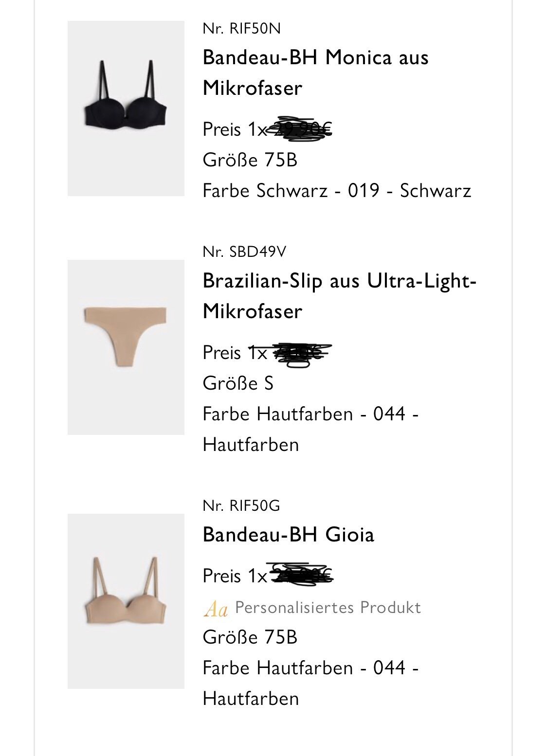
Task: Click the scribbled-out price of Bandeau-BH Monica
Action: tap(301, 129)
